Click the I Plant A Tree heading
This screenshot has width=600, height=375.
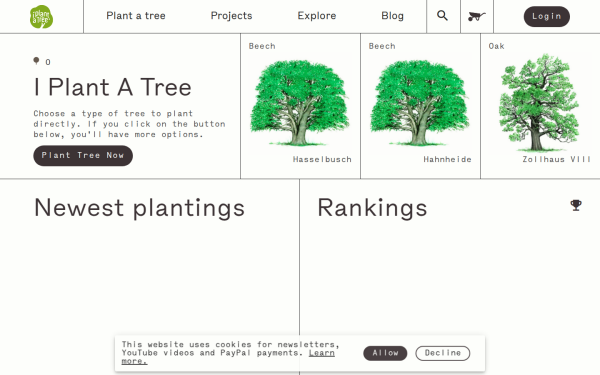tap(112, 87)
